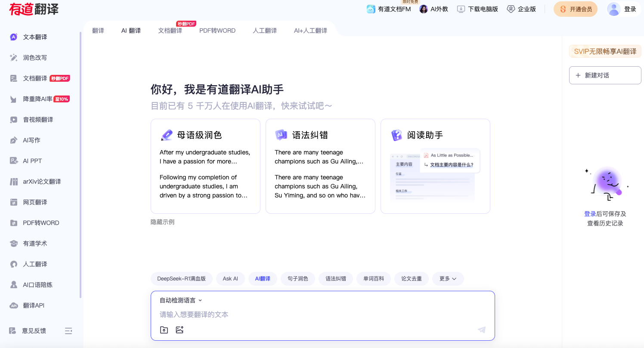The width and height of the screenshot is (644, 348).
Task: Click 登录 in the top right
Action: point(630,9)
